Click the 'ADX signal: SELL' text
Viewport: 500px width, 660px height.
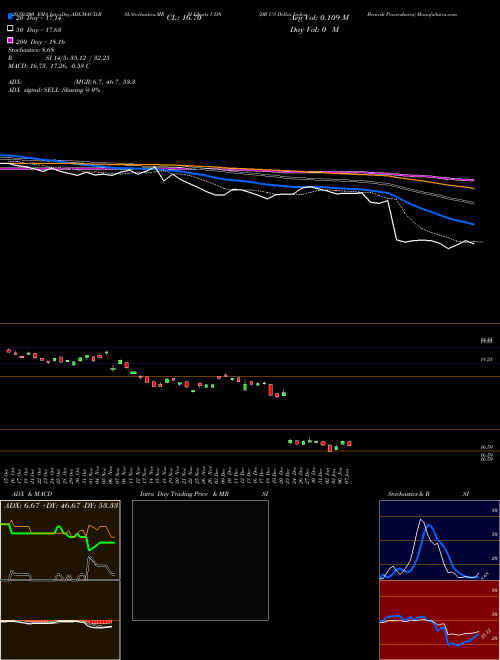click(x=54, y=90)
